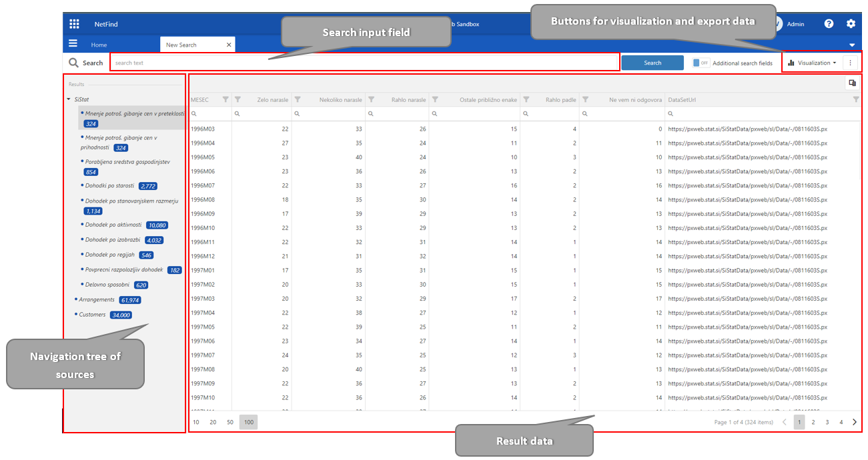Screen dimensions: 868x460
Task: Open the Visualization dropdown
Action: [x=812, y=63]
